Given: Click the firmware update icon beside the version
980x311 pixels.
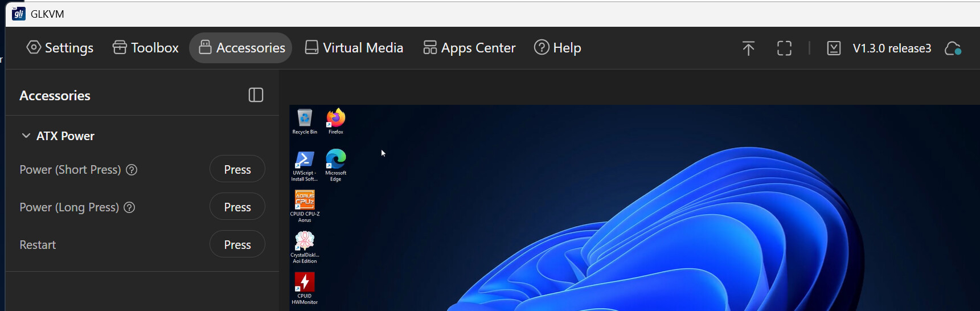Looking at the screenshot, I should (834, 48).
